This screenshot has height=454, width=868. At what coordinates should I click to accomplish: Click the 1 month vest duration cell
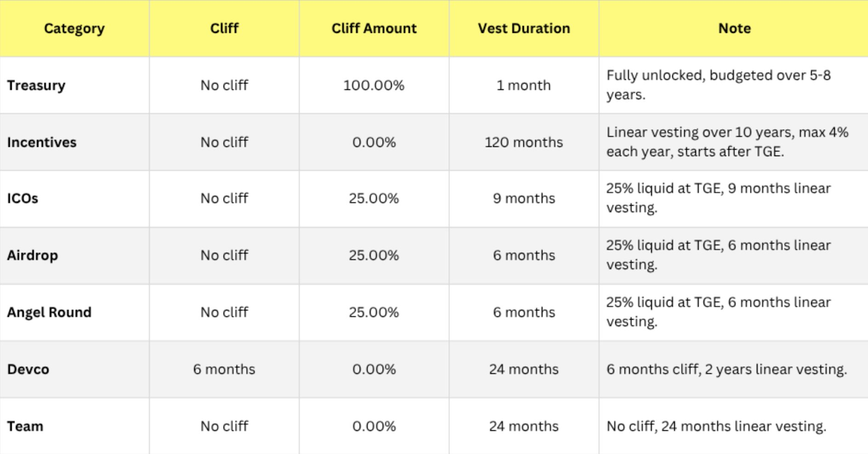[524, 85]
